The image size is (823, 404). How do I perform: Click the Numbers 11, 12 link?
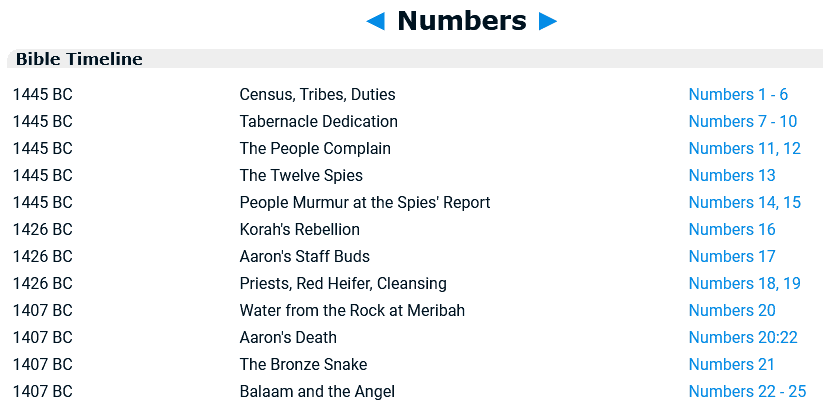point(744,149)
